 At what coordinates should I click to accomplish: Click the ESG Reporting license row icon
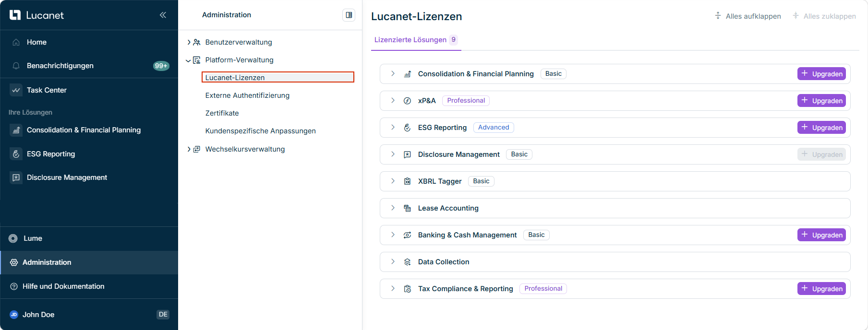tap(407, 128)
